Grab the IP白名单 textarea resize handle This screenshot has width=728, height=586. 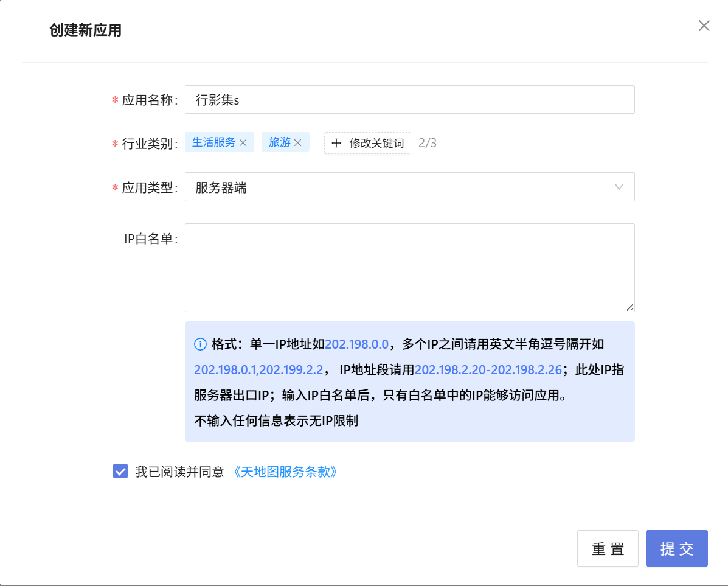point(629,308)
